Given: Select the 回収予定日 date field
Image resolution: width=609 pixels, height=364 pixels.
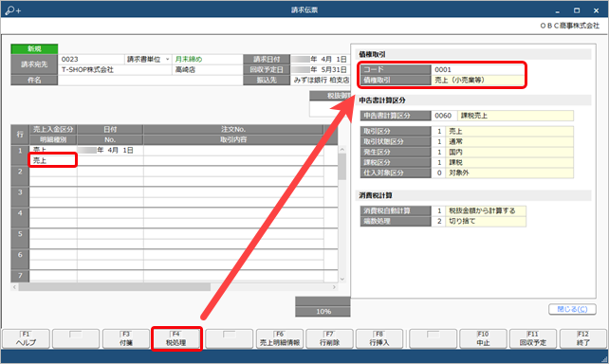Looking at the screenshot, I should [320, 70].
